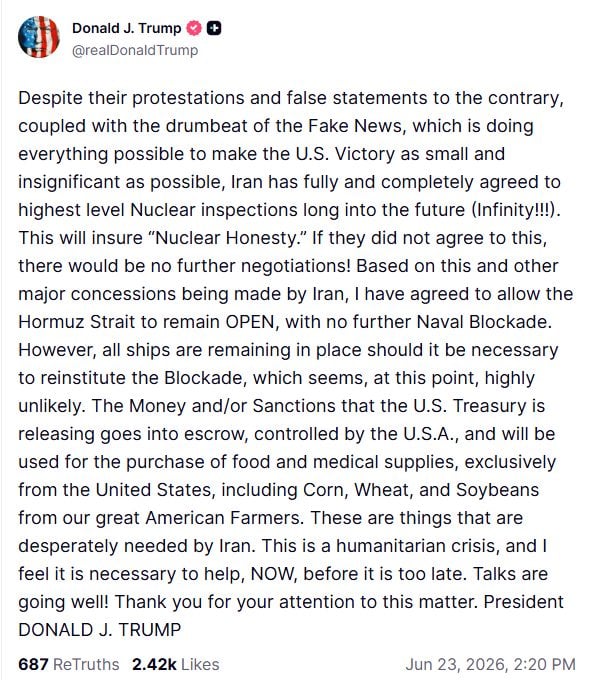589x680 pixels.
Task: Click the phrase Fake News in post
Action: click(x=357, y=126)
